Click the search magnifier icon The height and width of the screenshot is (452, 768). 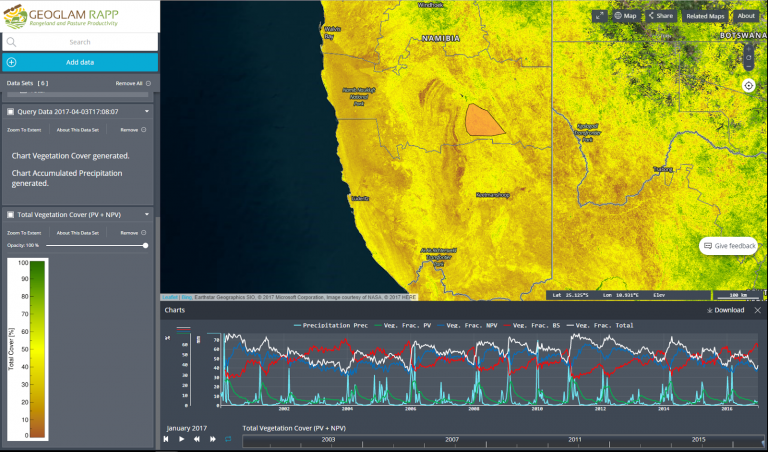point(11,42)
